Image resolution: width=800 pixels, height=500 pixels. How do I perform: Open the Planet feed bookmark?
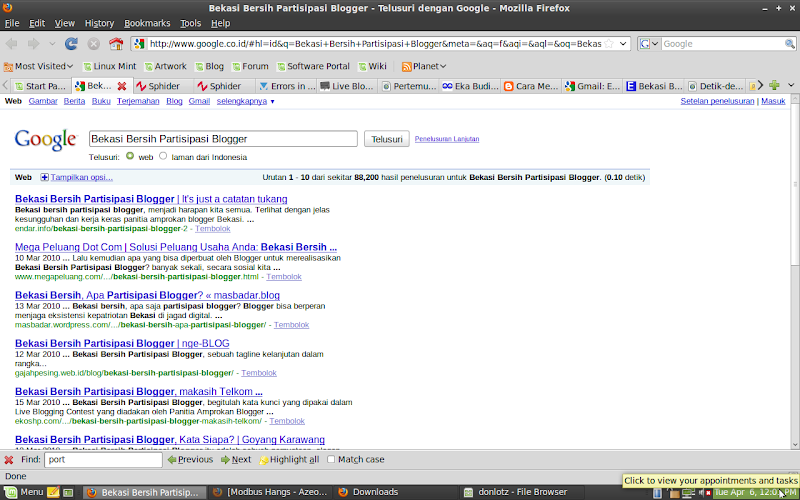point(423,66)
